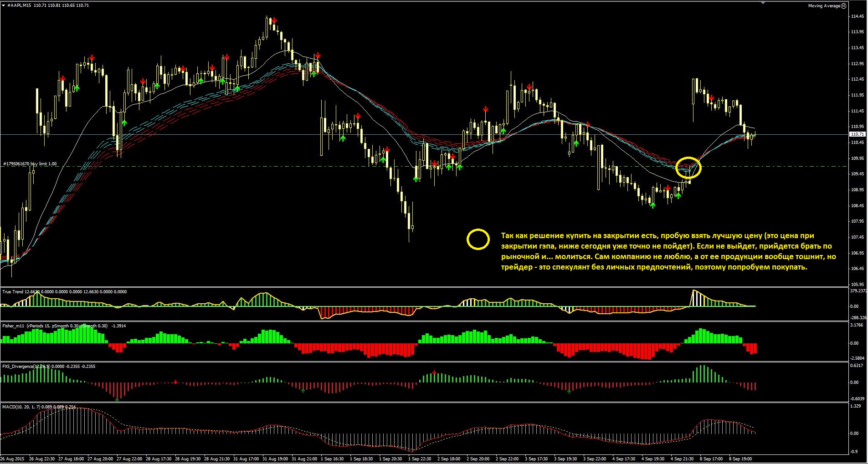Click the #AAPL,M15 chart title text
This screenshot has height=464, width=868.
(x=20, y=5)
